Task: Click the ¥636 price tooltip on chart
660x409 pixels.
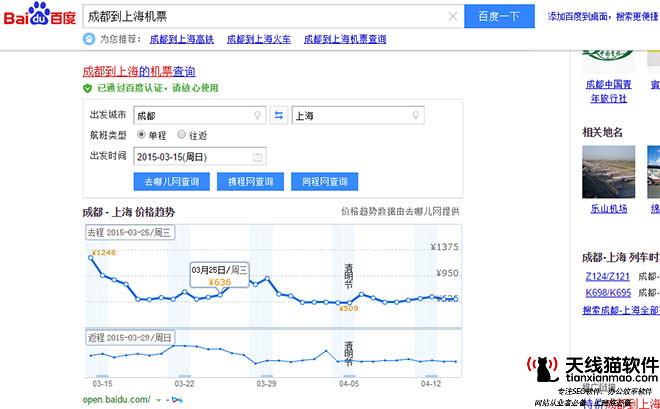Action: (x=219, y=275)
